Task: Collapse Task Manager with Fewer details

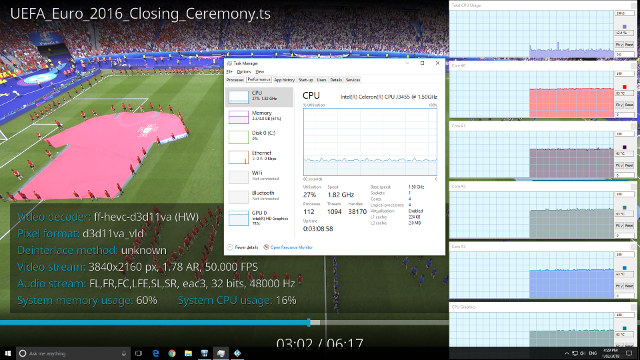Action: 243,247
